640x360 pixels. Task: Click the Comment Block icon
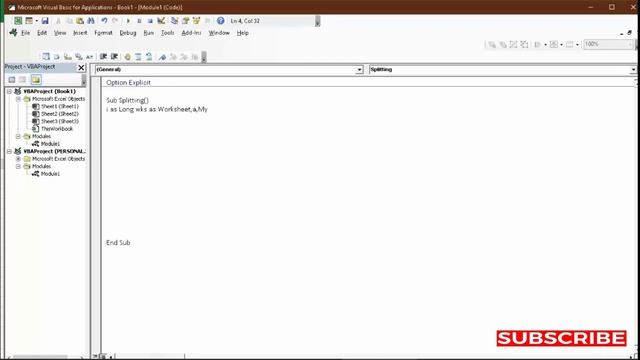tap(138, 56)
